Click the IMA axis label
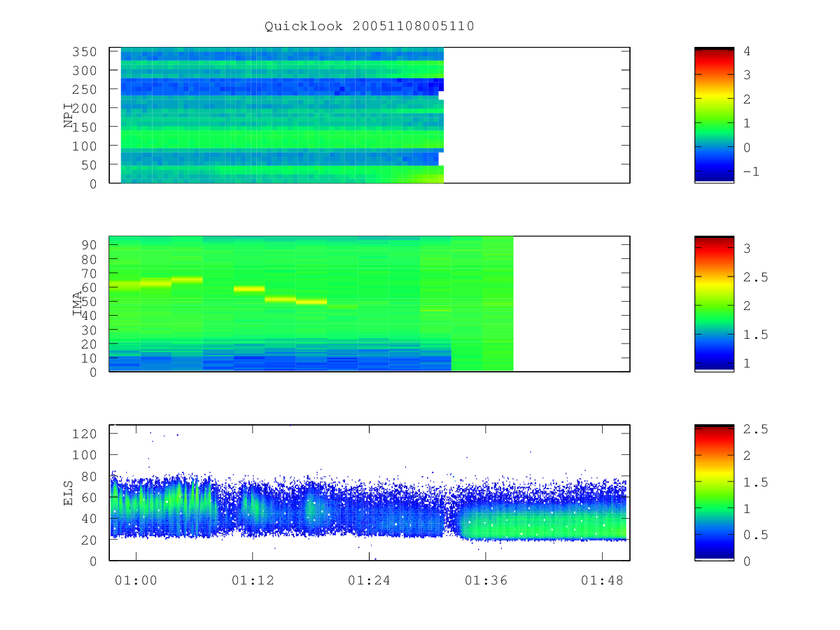 [77, 304]
